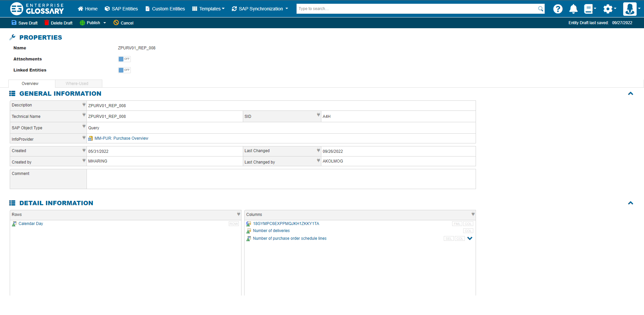Click the search magnifier icon
The image size is (644, 315).
540,9
